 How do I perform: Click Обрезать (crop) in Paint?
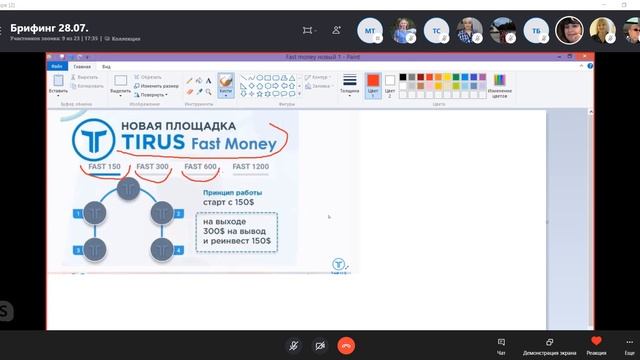tap(148, 77)
